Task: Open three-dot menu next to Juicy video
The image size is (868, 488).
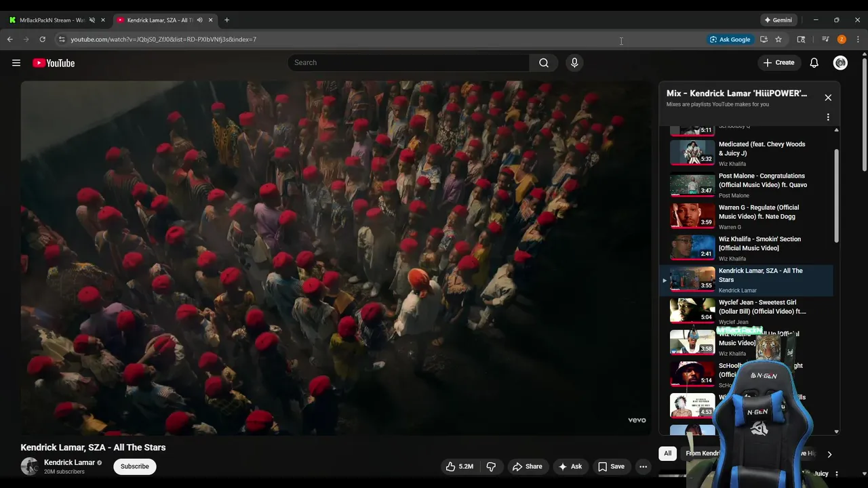Action: point(837,474)
